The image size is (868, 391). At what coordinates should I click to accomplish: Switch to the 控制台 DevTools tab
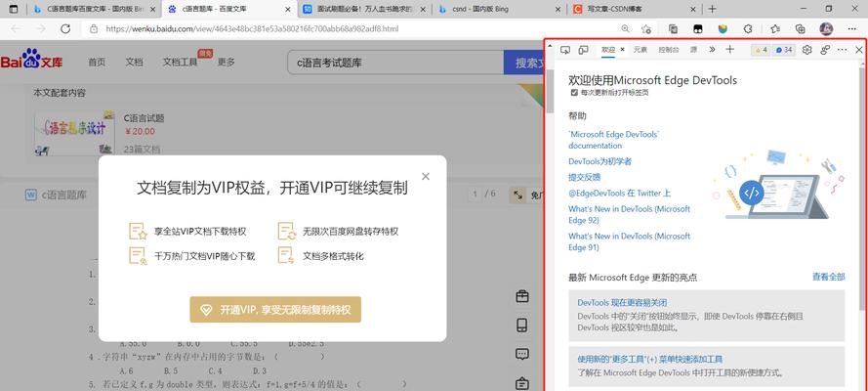(x=668, y=50)
